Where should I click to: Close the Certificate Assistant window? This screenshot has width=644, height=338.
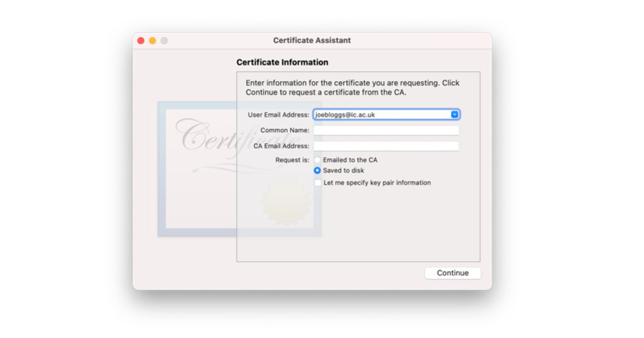click(x=141, y=41)
